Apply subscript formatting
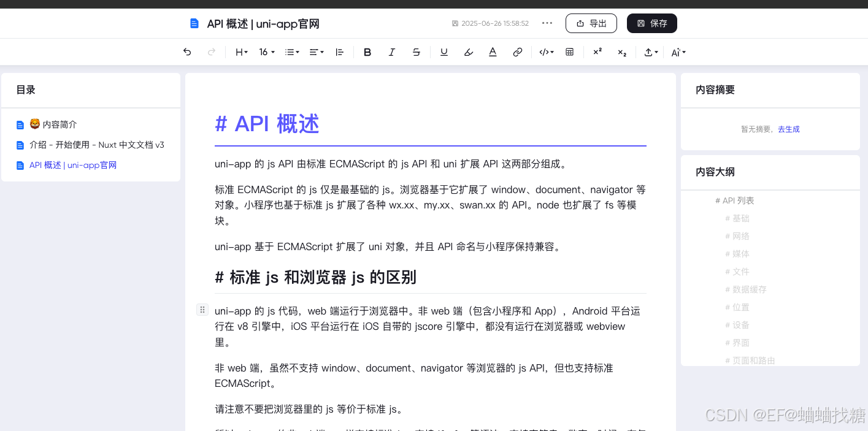Image resolution: width=868 pixels, height=431 pixels. point(622,52)
